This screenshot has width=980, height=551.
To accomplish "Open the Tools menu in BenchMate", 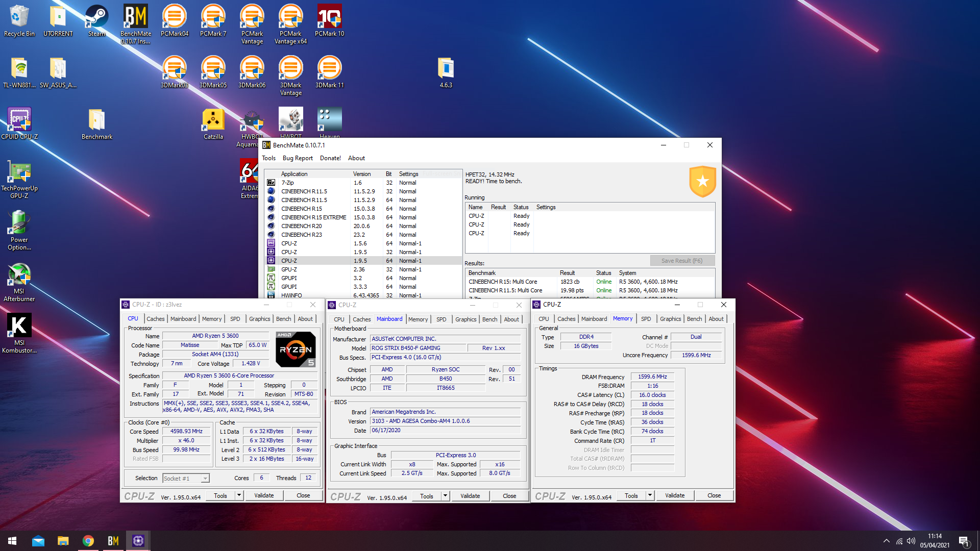I will [268, 158].
